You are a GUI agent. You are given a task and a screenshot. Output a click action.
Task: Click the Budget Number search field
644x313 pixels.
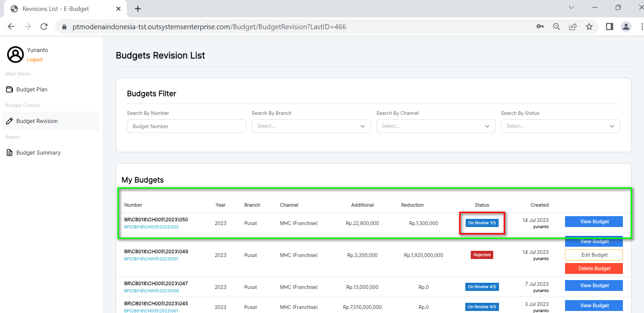pos(186,126)
